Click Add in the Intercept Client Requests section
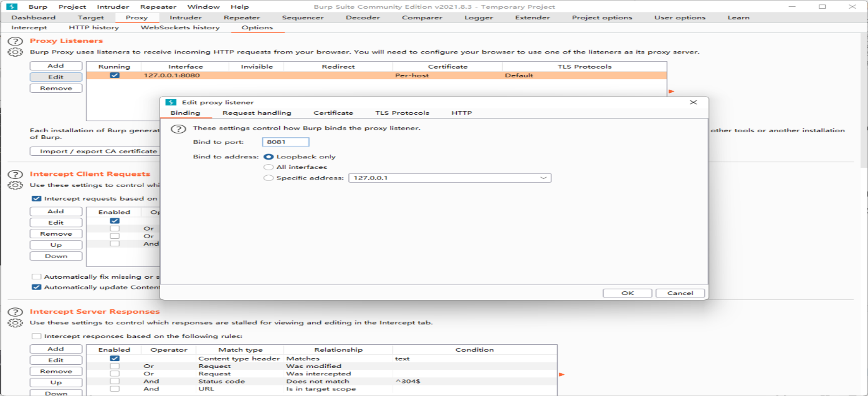Screen dimensions: 868x396 click(56, 211)
